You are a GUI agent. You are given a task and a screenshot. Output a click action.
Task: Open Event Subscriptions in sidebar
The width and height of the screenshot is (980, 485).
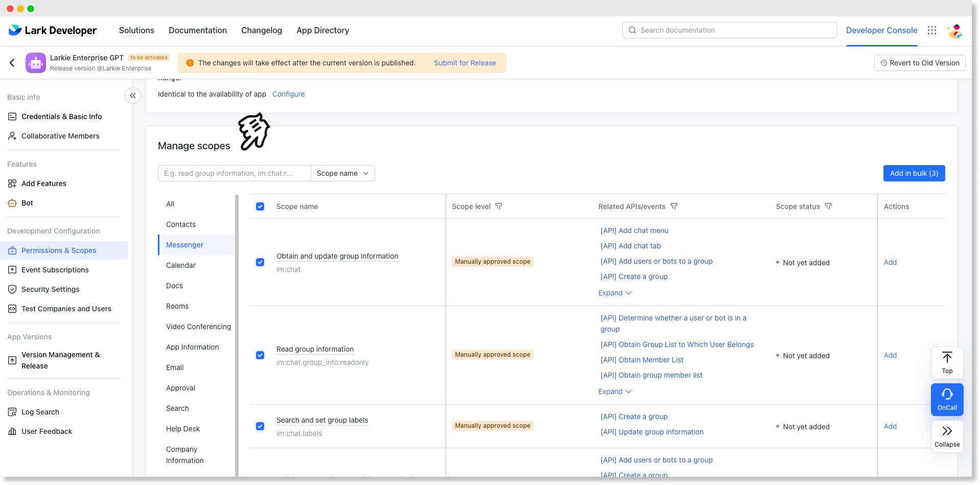pyautogui.click(x=55, y=270)
